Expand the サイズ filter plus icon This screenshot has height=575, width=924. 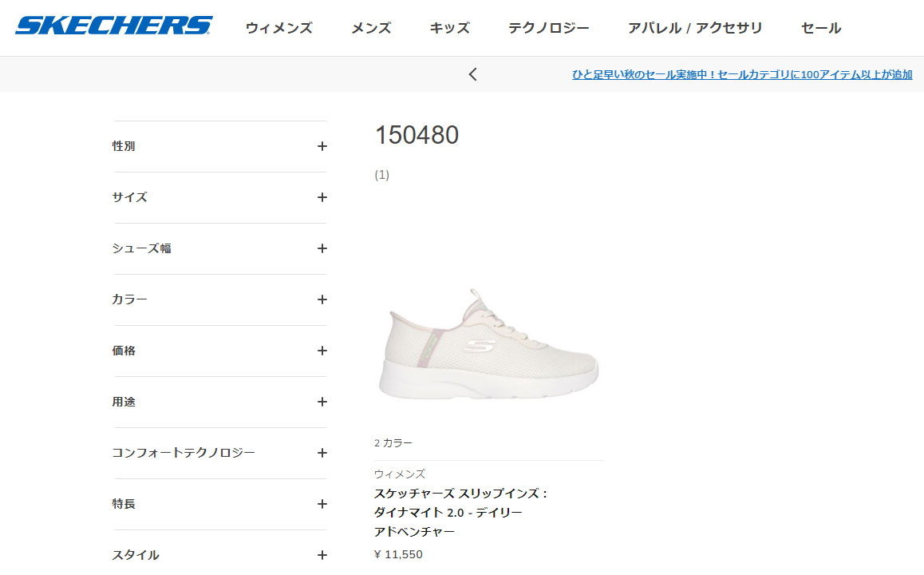click(322, 197)
